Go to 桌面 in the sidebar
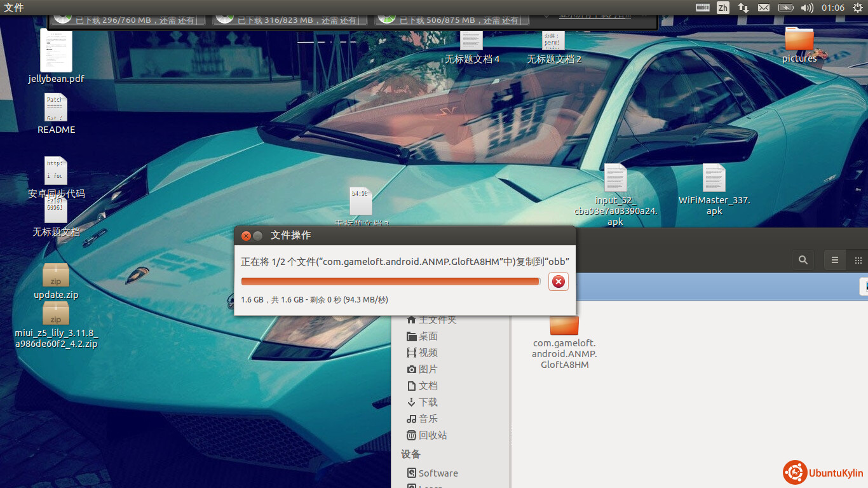Viewport: 868px width, 488px height. [x=428, y=336]
